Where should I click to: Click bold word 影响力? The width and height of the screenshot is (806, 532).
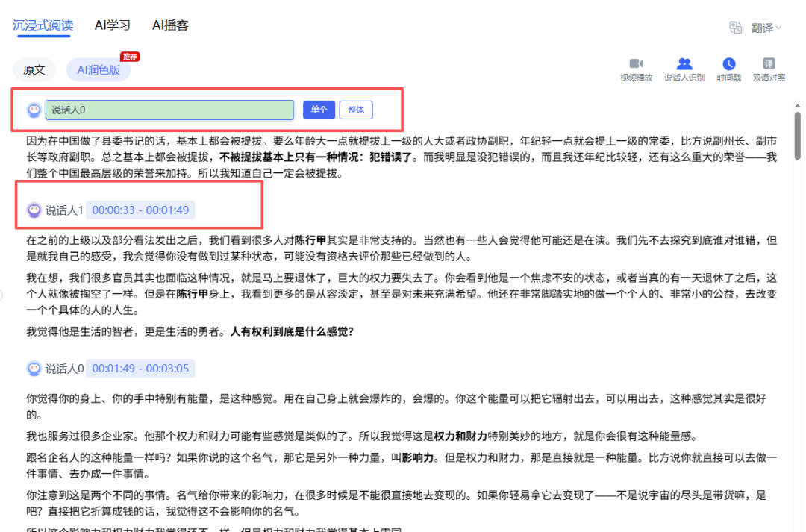tap(417, 457)
